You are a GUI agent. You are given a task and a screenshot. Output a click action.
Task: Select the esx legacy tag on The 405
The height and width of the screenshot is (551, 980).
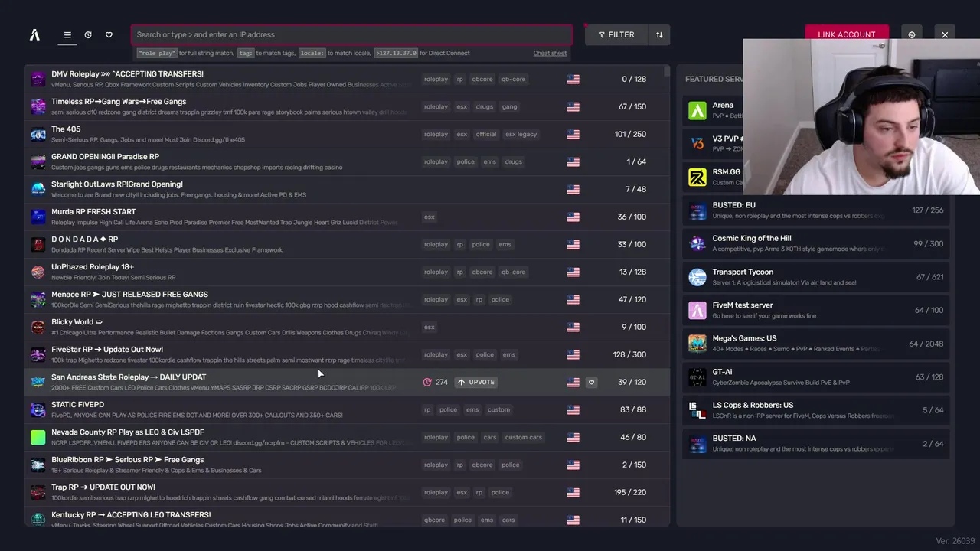(521, 134)
